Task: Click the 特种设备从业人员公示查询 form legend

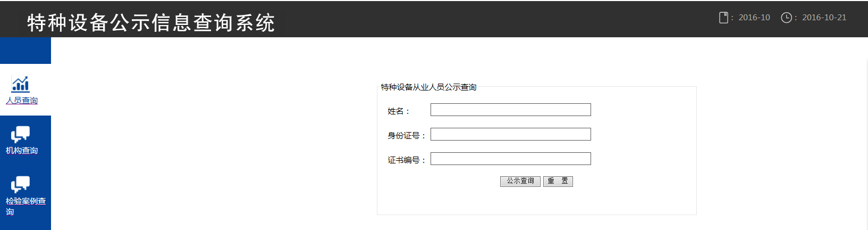Action: (428, 87)
